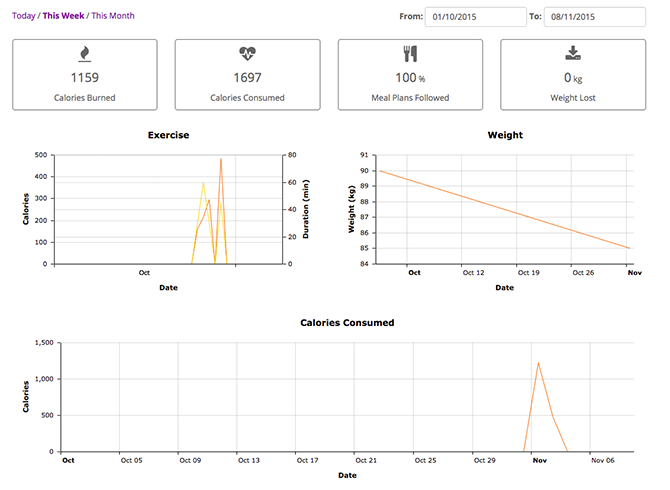Click the flame icon for Calories Burned
The image size is (670, 490).
pyautogui.click(x=85, y=54)
